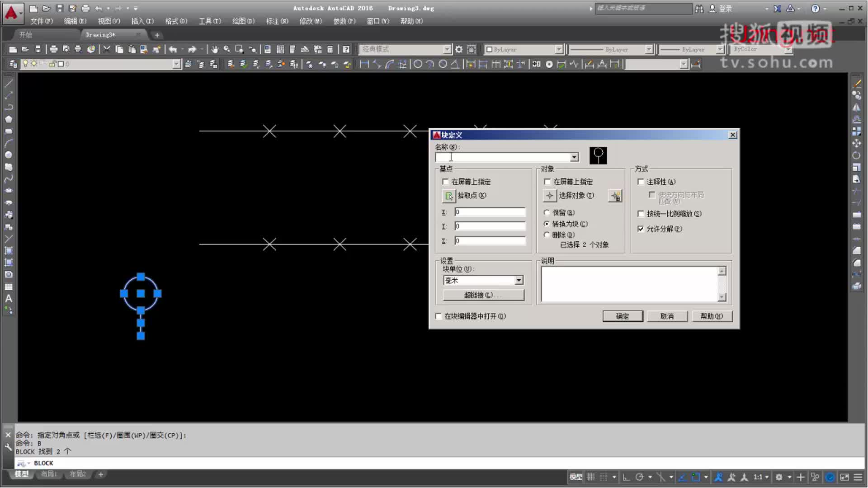The image size is (868, 488).
Task: Uncheck the 允许分解 checkbox
Action: pos(641,229)
